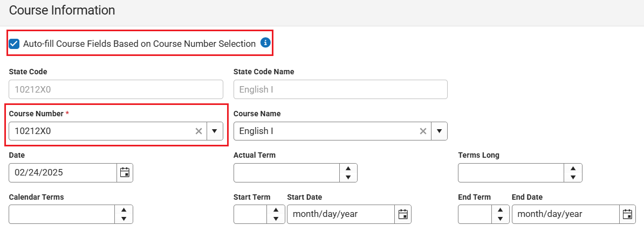Clear the Course Number selection
This screenshot has height=239, width=644.
tap(198, 131)
